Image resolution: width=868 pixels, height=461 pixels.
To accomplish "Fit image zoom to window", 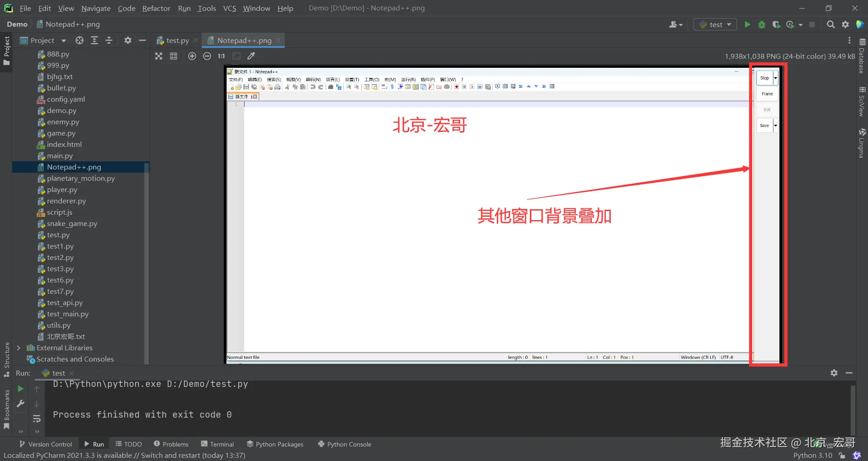I will [x=236, y=56].
